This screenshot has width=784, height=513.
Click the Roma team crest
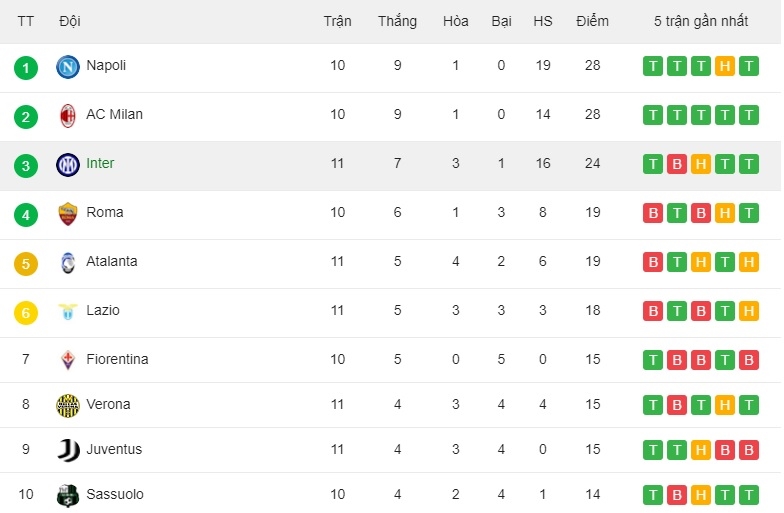(x=68, y=214)
